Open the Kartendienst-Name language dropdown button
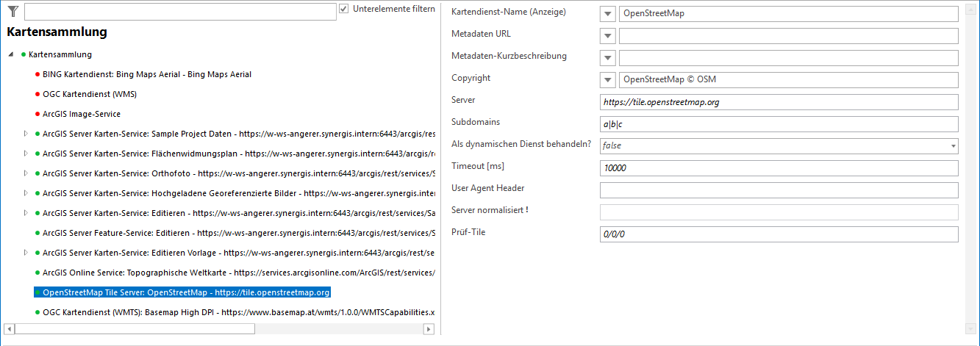 pos(608,14)
